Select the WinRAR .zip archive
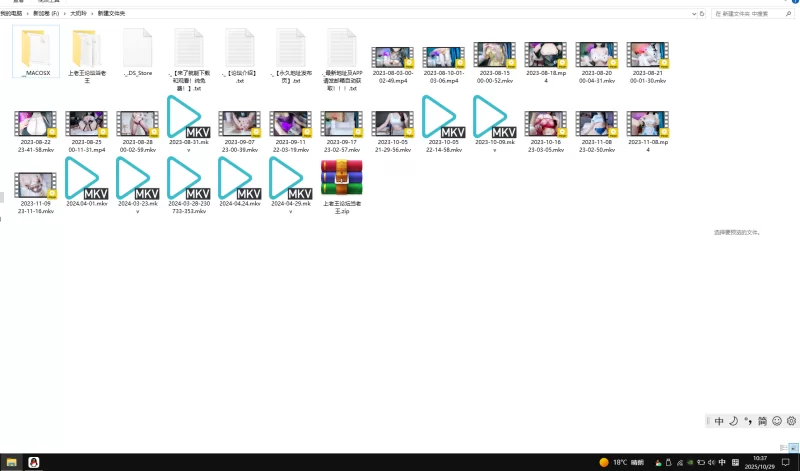Image resolution: width=800 pixels, height=471 pixels. tap(342, 186)
